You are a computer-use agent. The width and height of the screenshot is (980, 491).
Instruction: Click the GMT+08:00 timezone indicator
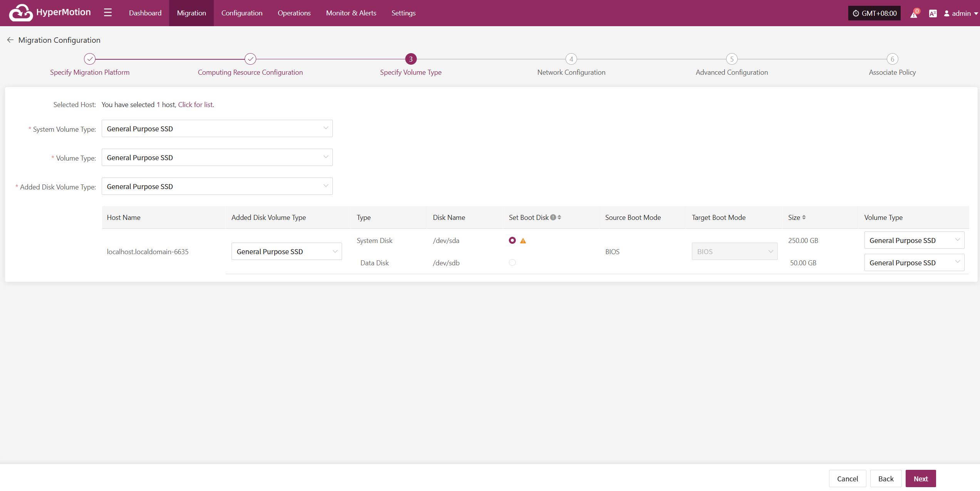pos(874,13)
